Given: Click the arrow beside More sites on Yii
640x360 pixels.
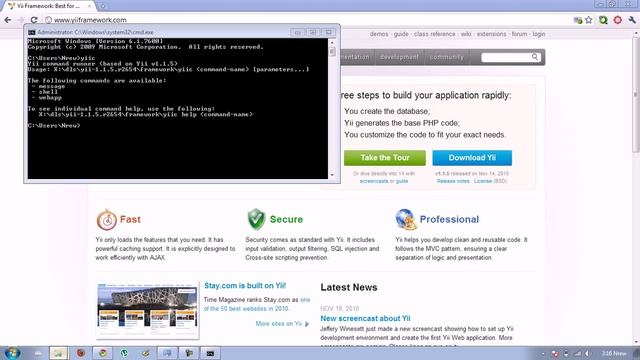Looking at the screenshot, I should (x=307, y=324).
